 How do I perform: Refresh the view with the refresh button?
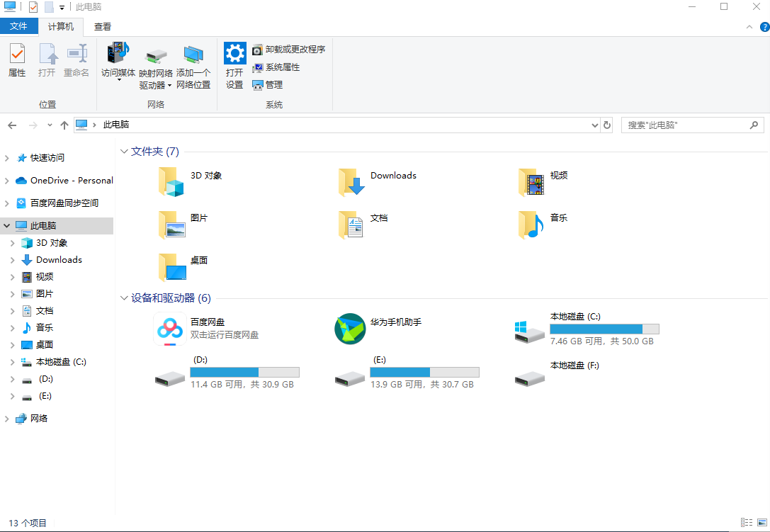pyautogui.click(x=607, y=125)
